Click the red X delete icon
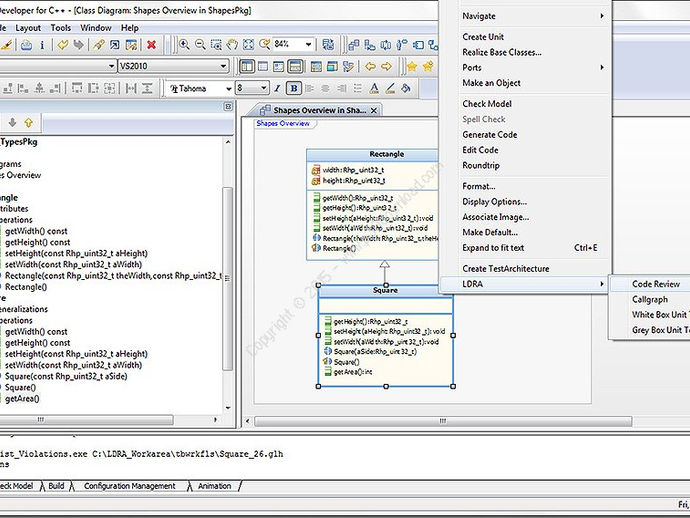Image resolution: width=690 pixels, height=518 pixels. [151, 44]
